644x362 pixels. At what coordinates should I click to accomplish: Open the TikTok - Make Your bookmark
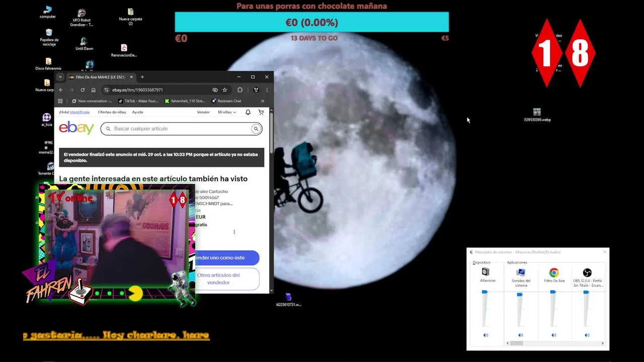point(138,101)
